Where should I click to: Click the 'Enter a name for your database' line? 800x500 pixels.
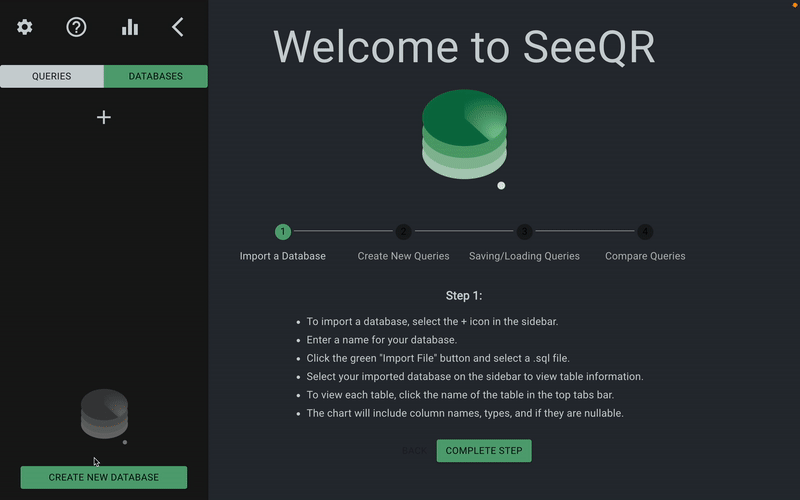pos(382,340)
